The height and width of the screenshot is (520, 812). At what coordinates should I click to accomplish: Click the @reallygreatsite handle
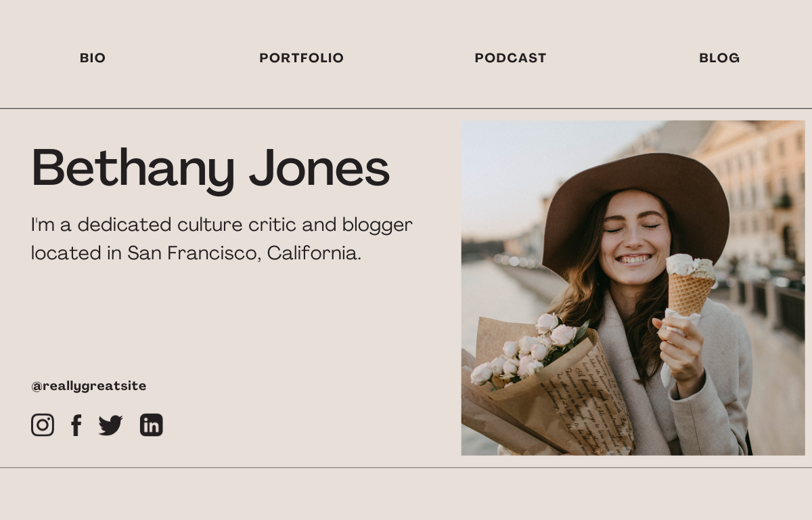tap(89, 386)
